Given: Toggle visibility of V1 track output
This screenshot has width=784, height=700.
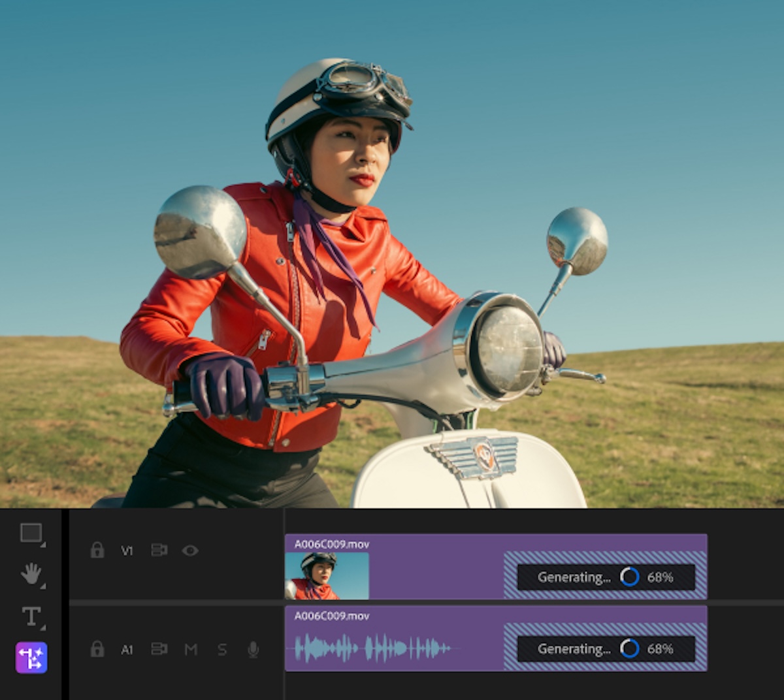Looking at the screenshot, I should click(x=190, y=550).
